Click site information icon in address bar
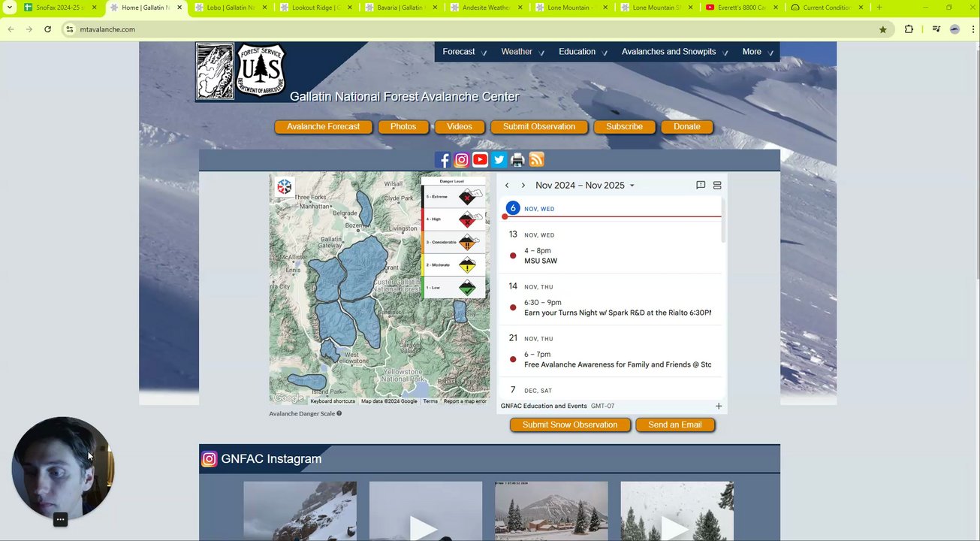This screenshot has width=980, height=541. pyautogui.click(x=69, y=29)
